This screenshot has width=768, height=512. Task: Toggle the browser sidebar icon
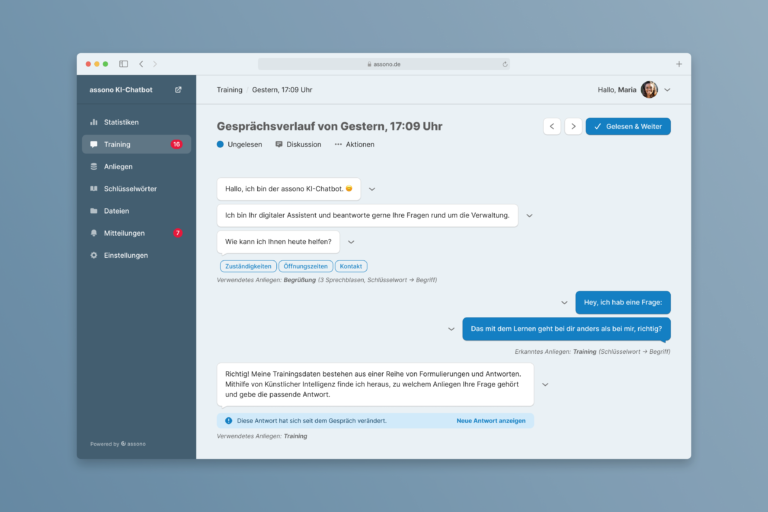point(123,64)
